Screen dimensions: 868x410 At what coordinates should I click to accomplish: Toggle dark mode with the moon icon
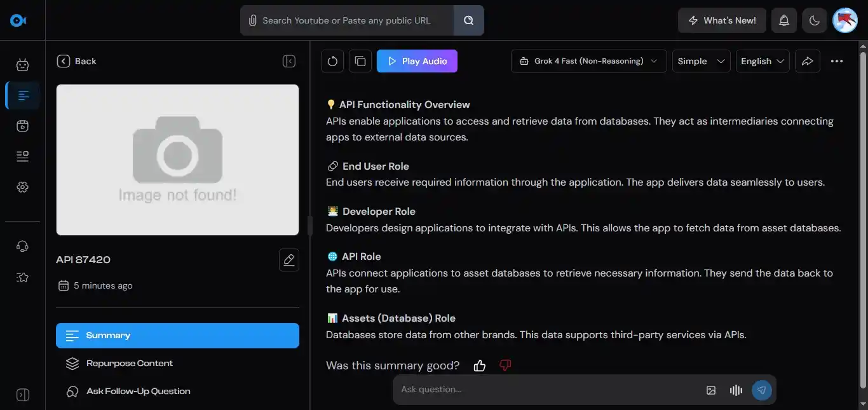click(x=815, y=20)
